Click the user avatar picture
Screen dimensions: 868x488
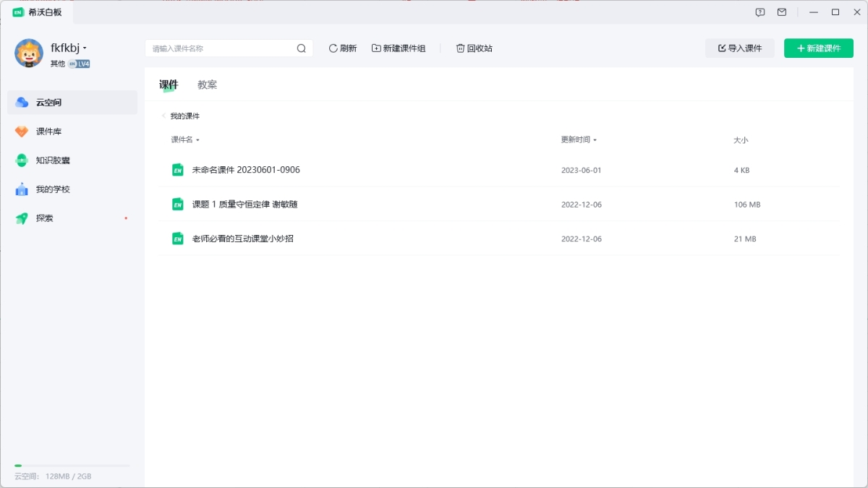point(29,53)
